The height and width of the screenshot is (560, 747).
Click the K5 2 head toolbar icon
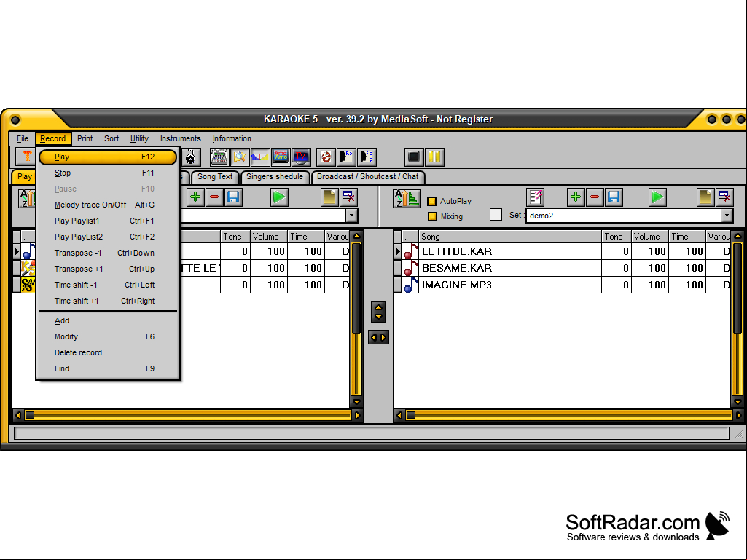pyautogui.click(x=367, y=157)
